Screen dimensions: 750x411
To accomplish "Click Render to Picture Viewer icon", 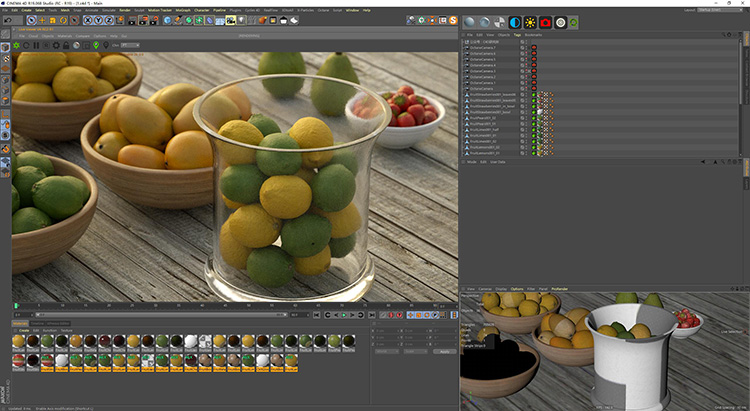I will tap(143, 20).
